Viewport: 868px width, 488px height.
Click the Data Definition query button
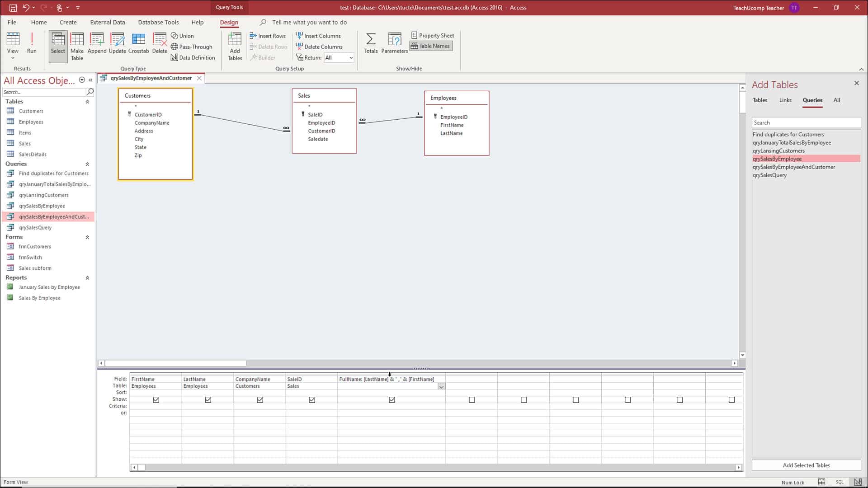tap(193, 57)
